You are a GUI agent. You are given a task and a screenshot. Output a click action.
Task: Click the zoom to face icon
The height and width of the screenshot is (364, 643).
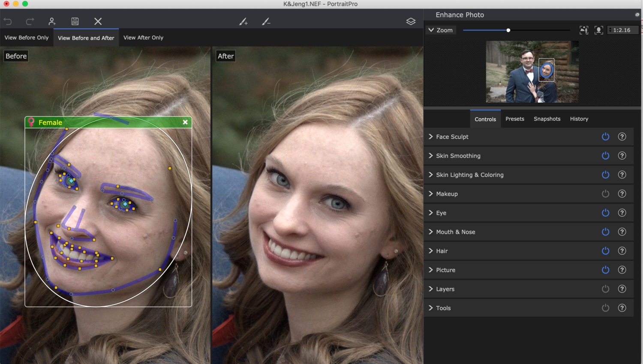[x=598, y=30]
